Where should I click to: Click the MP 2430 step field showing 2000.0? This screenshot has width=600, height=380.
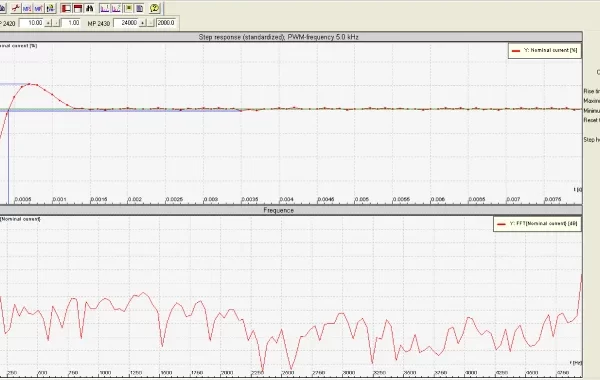tap(166, 23)
